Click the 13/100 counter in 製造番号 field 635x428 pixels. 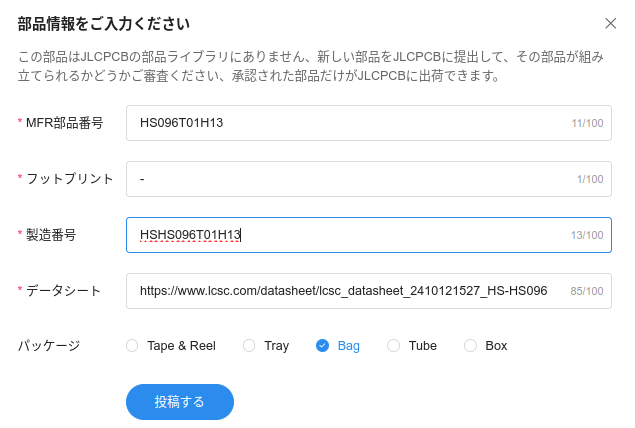(587, 235)
